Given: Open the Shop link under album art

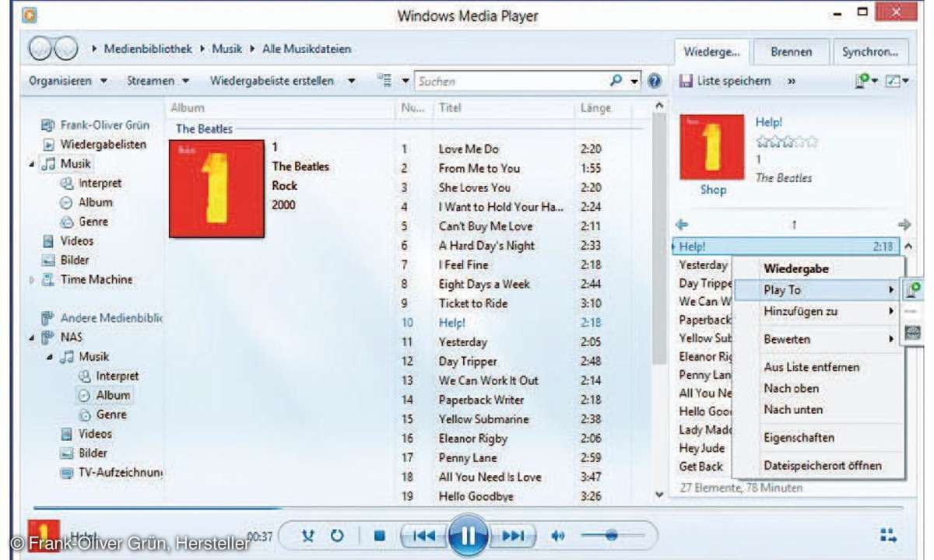Looking at the screenshot, I should [713, 190].
